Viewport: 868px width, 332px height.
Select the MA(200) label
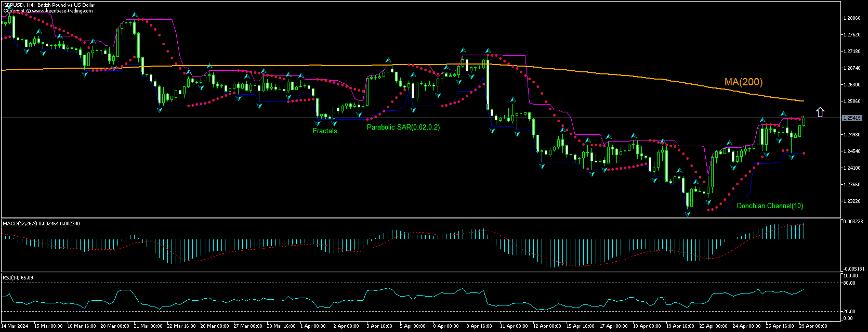[743, 82]
